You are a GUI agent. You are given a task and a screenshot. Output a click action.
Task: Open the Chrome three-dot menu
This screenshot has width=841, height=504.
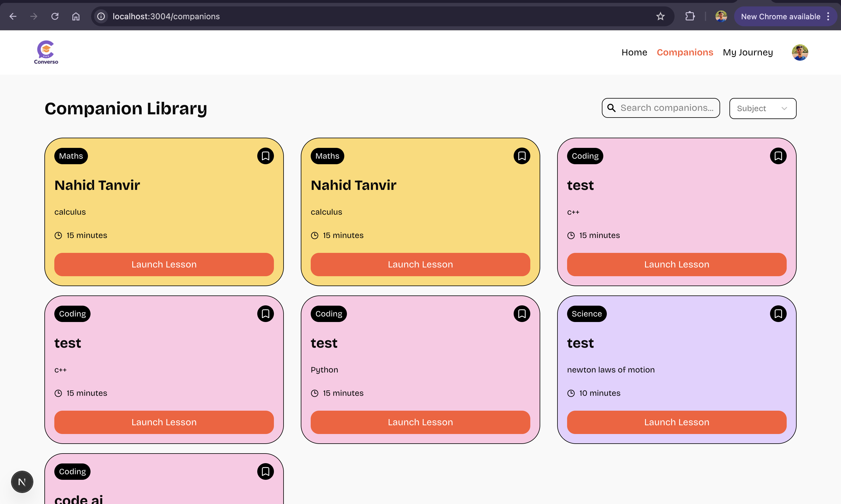point(828,16)
